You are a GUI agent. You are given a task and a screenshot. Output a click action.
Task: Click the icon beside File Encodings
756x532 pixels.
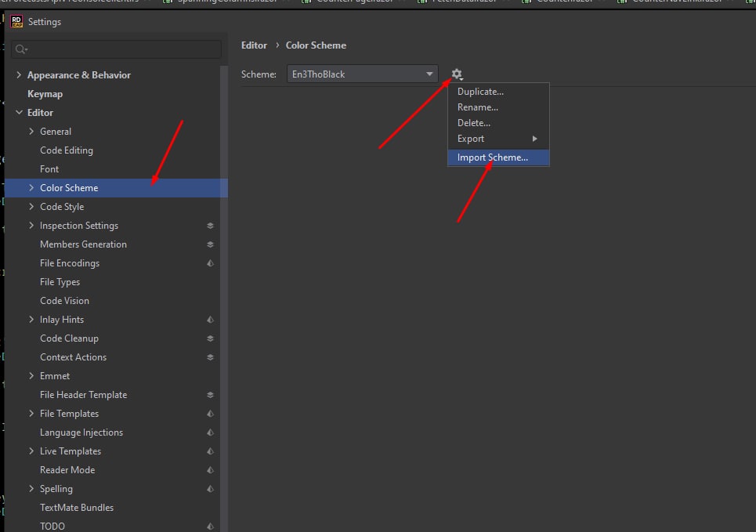pos(210,263)
